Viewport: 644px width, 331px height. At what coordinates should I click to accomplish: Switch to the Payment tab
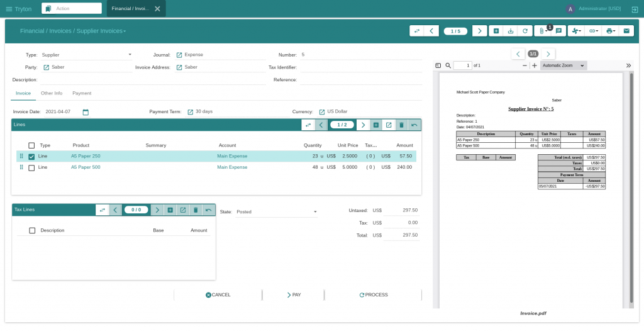tap(82, 93)
